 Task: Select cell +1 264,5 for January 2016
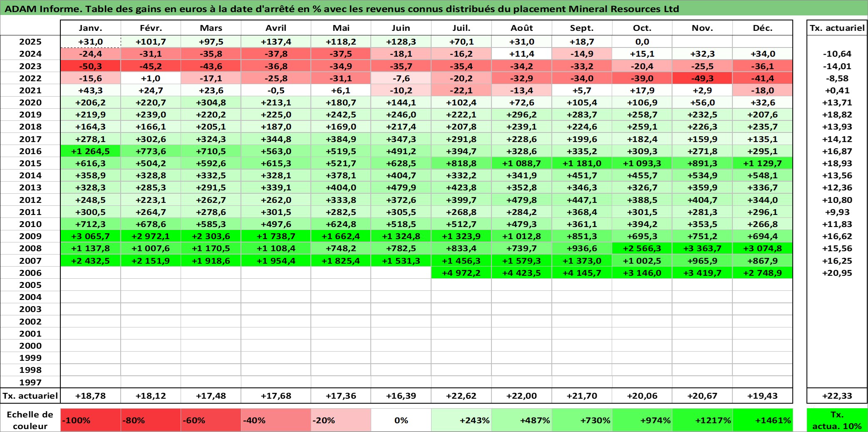(x=90, y=151)
